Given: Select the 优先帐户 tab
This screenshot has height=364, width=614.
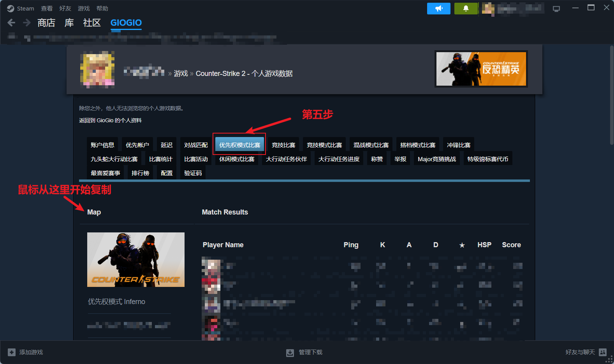Looking at the screenshot, I should coord(137,145).
